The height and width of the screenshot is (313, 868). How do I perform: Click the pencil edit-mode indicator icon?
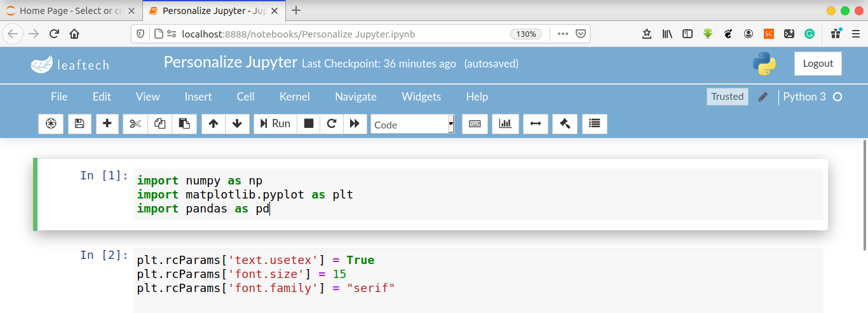[763, 97]
